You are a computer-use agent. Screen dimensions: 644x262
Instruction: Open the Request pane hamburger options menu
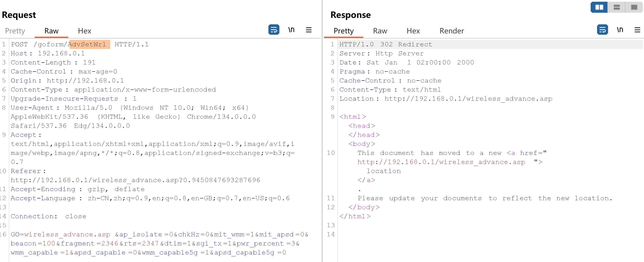tap(308, 30)
